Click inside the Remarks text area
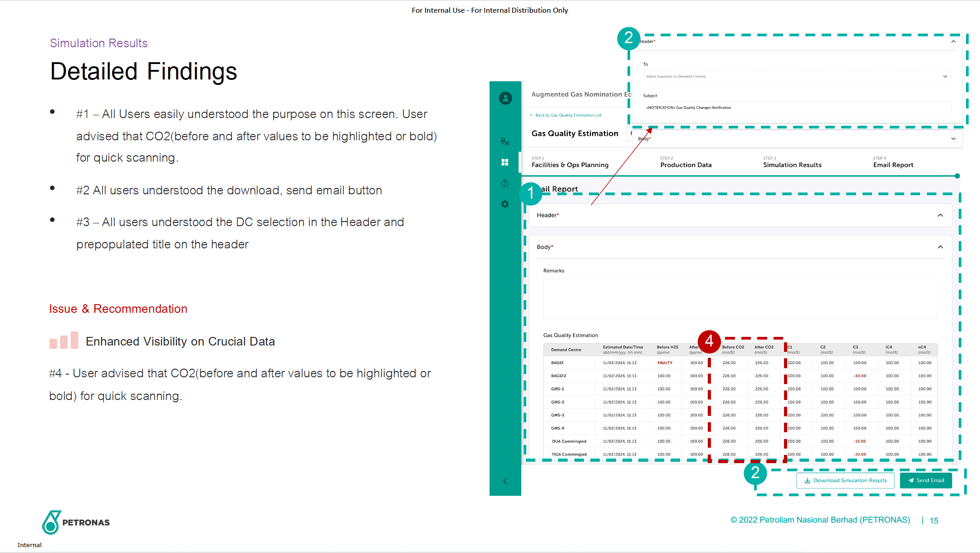Viewport: 980px width, 553px height. pyautogui.click(x=740, y=298)
